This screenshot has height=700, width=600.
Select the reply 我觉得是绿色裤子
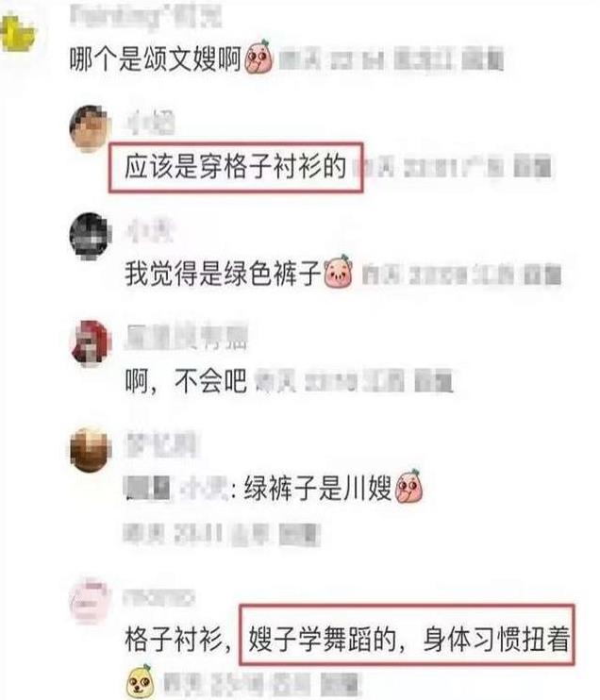point(223,274)
